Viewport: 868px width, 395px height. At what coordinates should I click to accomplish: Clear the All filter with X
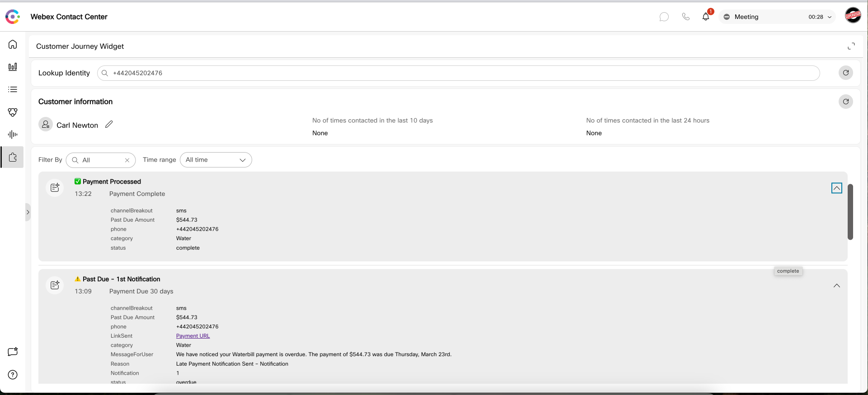pyautogui.click(x=127, y=160)
